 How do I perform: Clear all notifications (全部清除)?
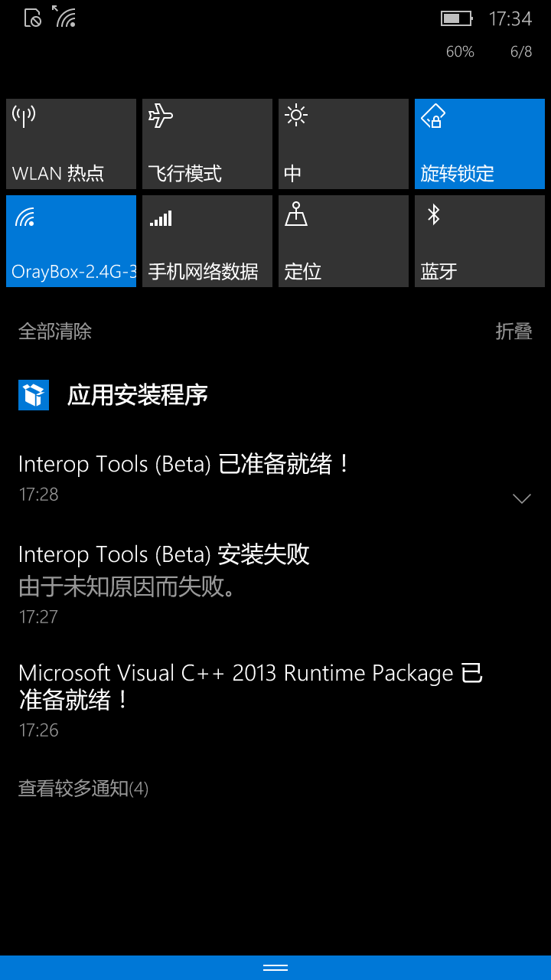[x=55, y=332]
